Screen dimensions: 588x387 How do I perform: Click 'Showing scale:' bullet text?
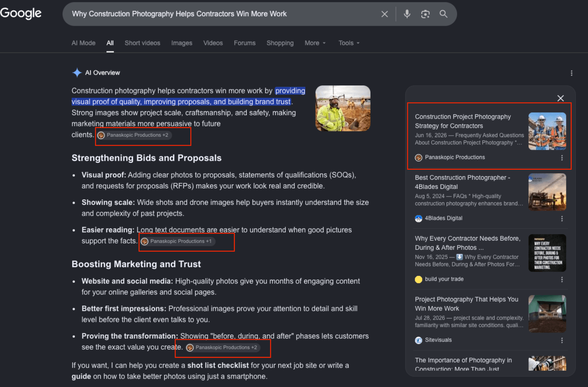click(x=109, y=203)
